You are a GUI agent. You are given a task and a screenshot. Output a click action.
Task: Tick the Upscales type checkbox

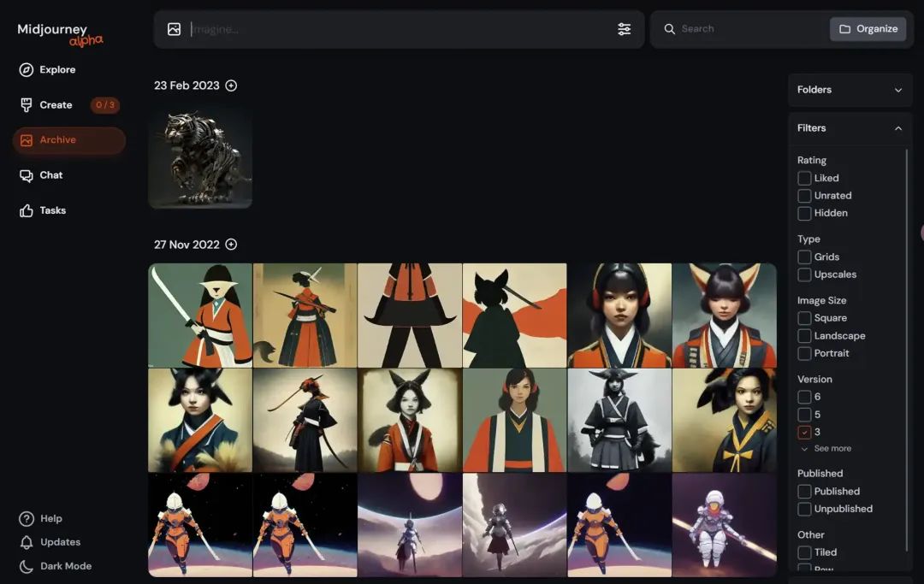[x=803, y=274]
